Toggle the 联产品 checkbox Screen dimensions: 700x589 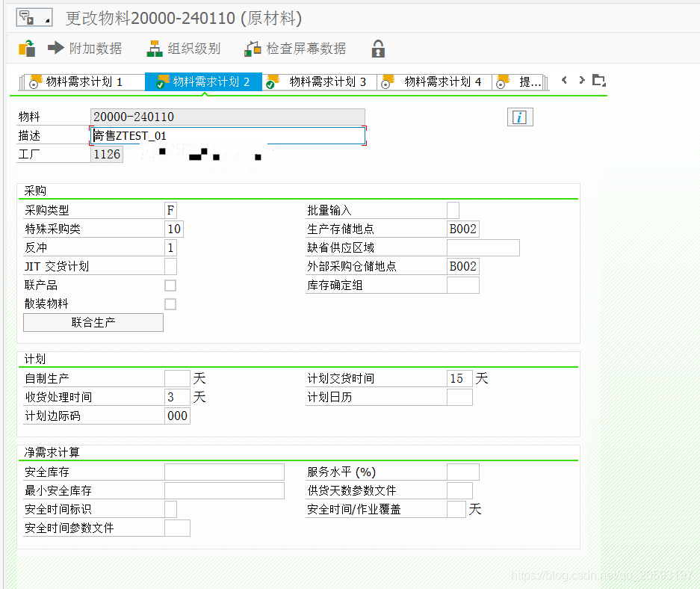170,286
